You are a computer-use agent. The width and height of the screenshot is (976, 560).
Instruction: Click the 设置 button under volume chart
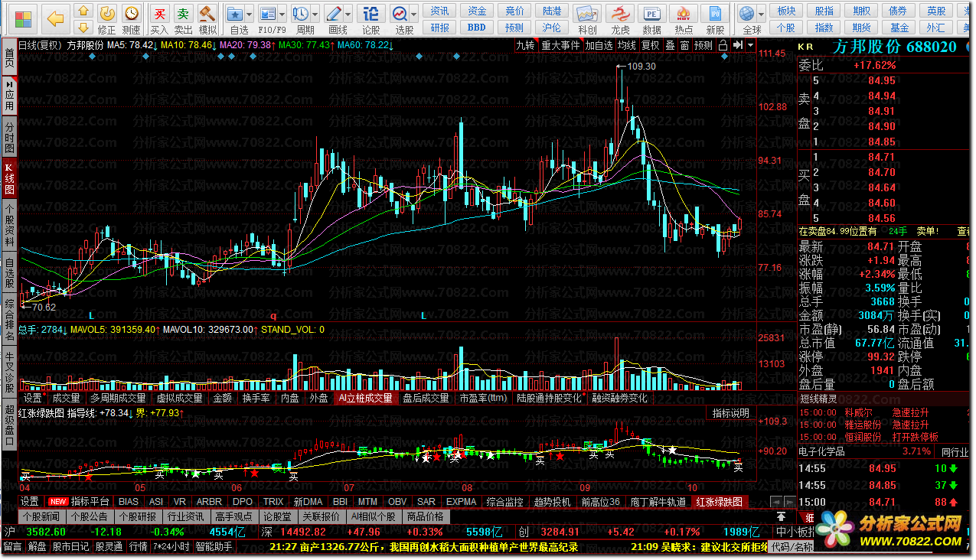(32, 398)
